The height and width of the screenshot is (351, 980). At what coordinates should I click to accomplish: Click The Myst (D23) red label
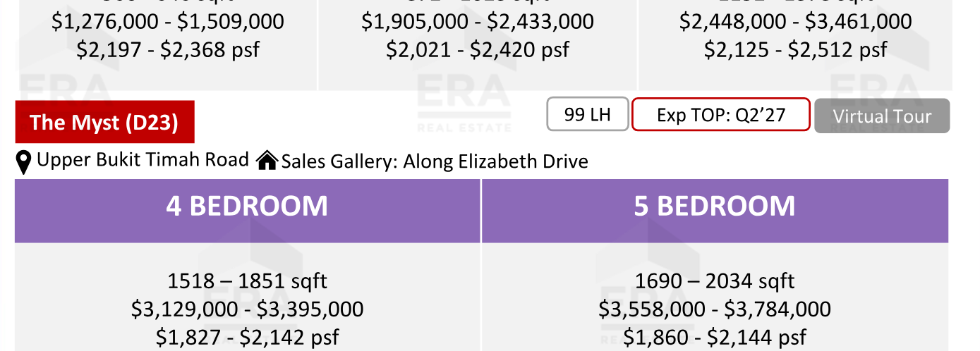coord(104,122)
